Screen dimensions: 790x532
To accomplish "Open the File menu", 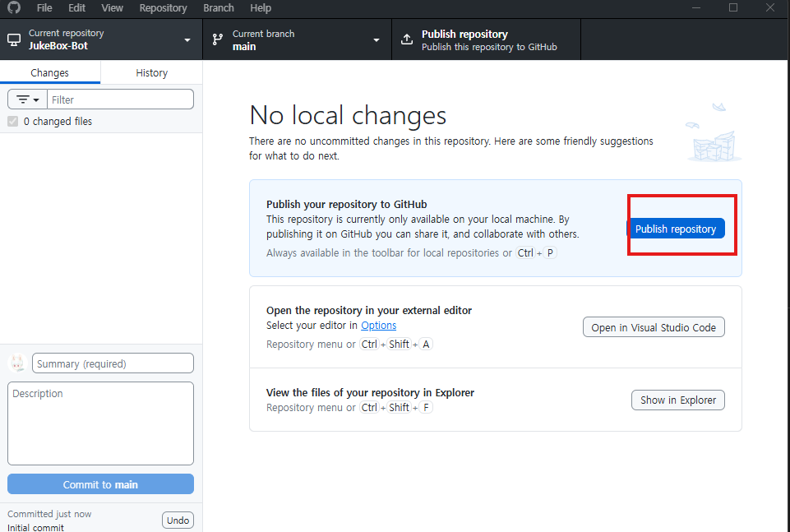I will pos(44,8).
